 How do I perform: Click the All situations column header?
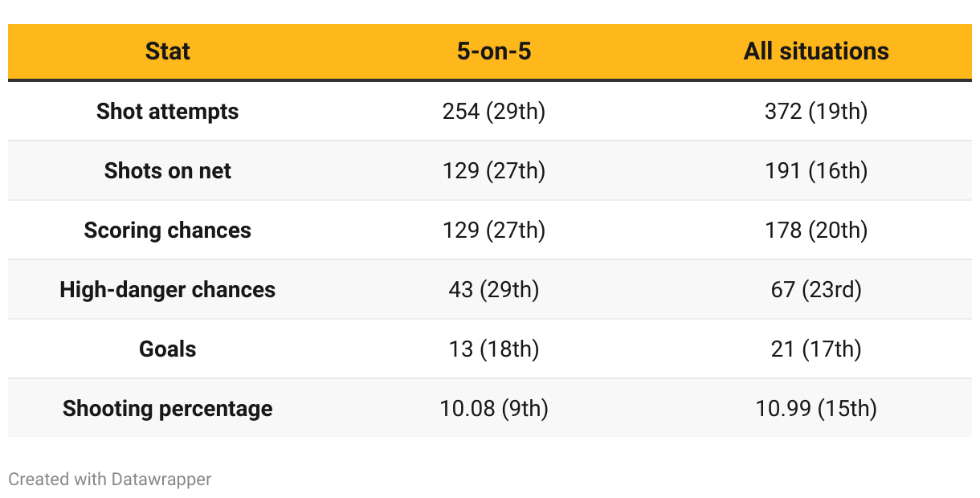816,51
